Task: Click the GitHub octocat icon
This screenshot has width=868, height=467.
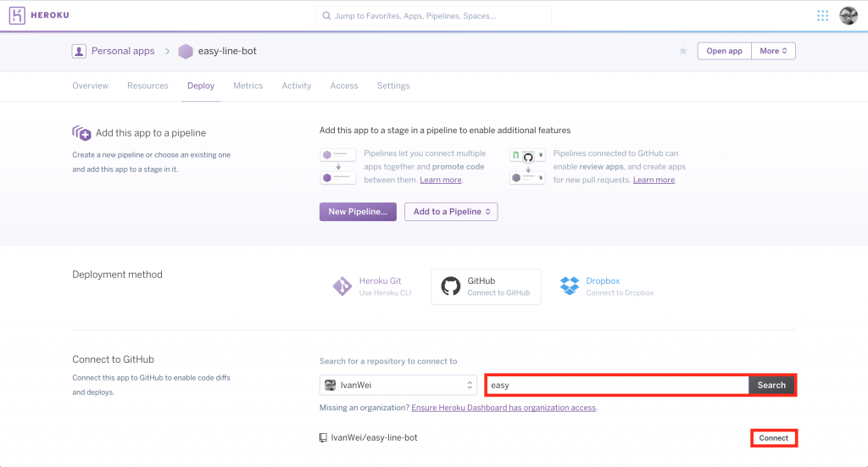Action: point(451,286)
